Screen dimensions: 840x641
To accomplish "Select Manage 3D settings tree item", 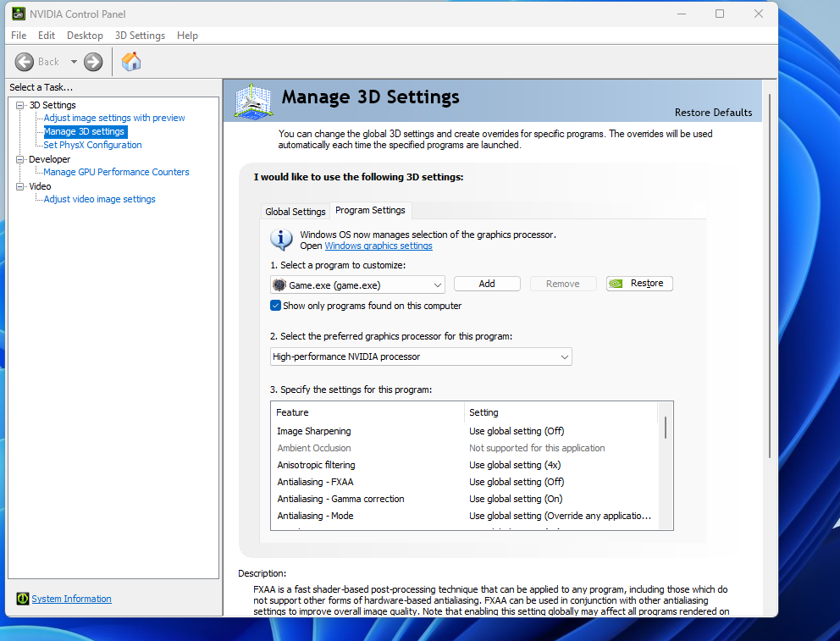I will [x=84, y=132].
